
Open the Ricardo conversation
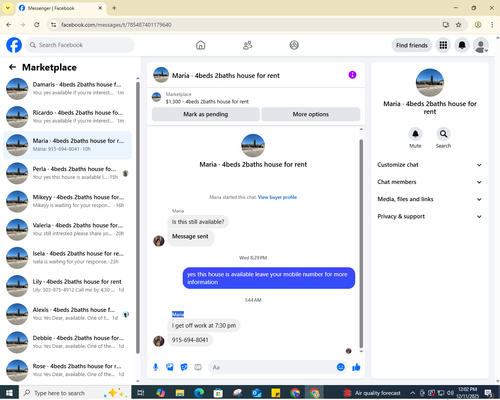[x=67, y=117]
